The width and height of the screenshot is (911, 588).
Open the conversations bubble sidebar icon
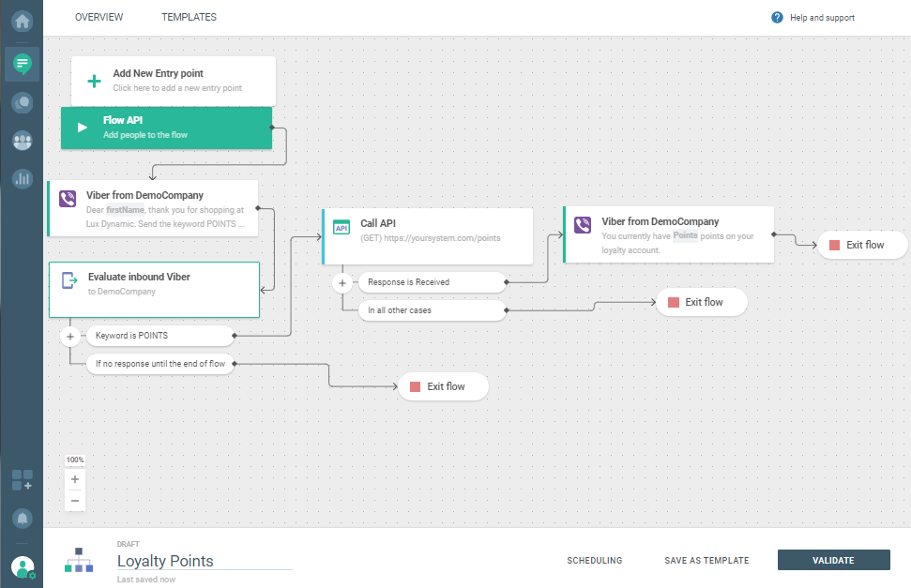click(22, 102)
